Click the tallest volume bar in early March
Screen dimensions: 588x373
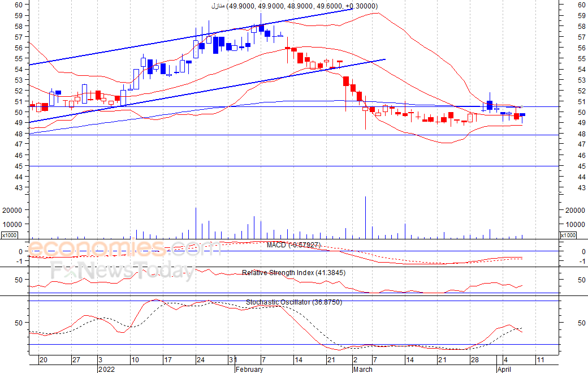point(365,218)
